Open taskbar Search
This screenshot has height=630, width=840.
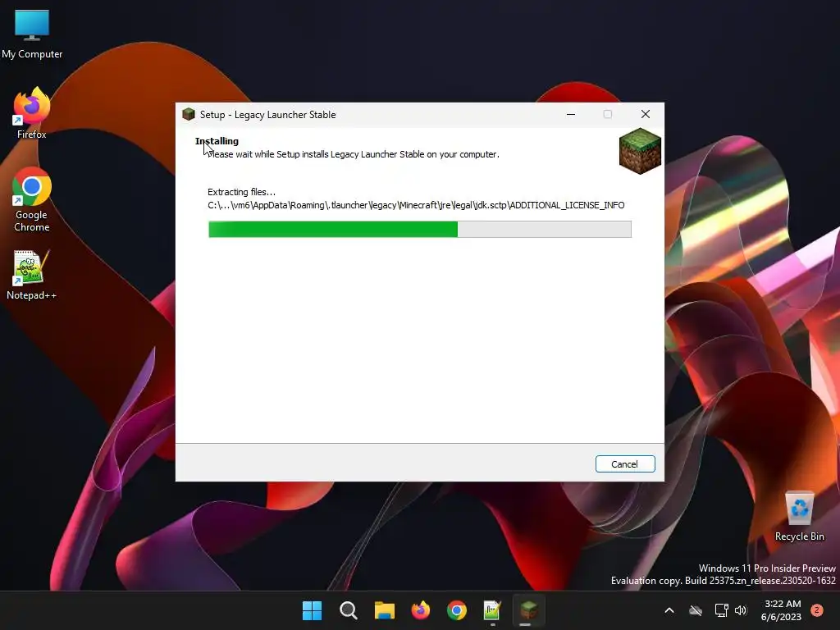[x=348, y=610]
